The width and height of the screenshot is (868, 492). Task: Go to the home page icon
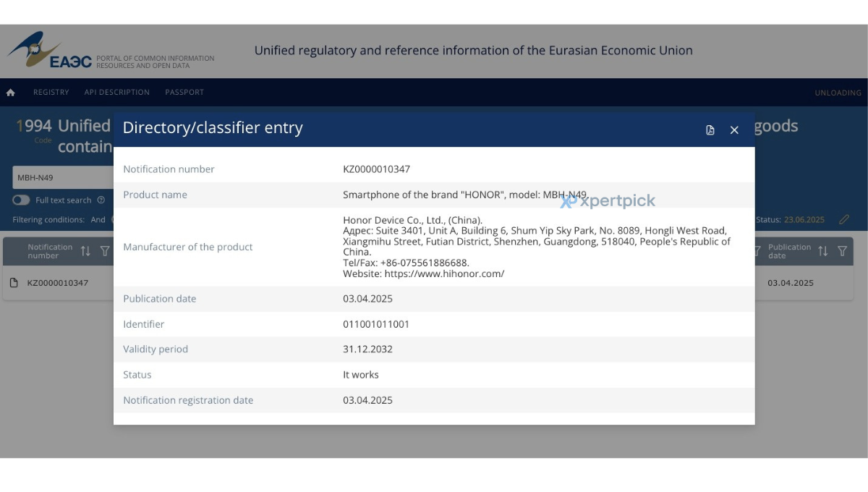11,93
